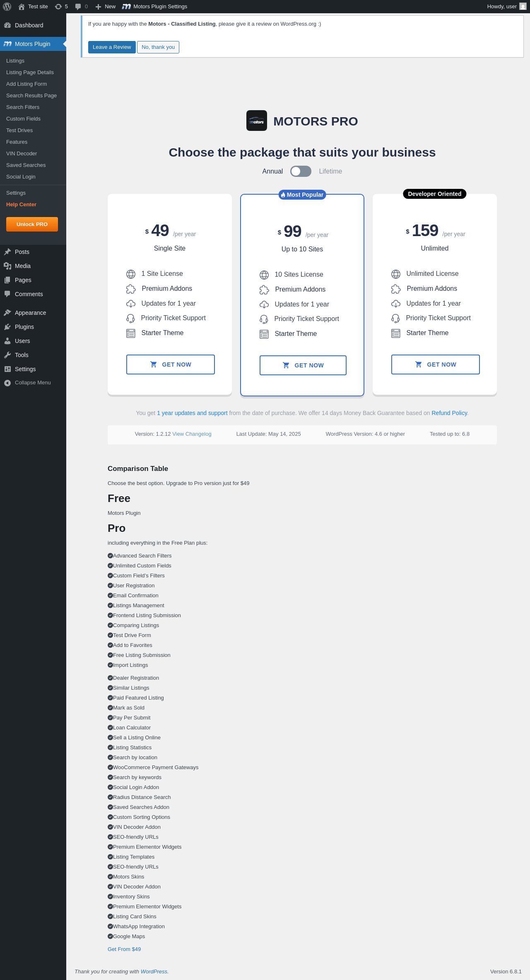
Task: Click the New plus icon in admin bar
Action: (98, 7)
